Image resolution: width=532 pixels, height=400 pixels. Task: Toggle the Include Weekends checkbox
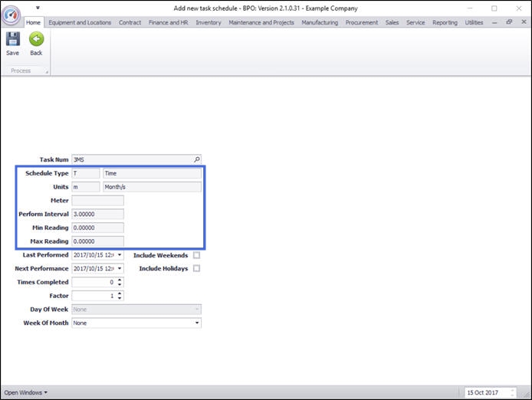click(196, 255)
